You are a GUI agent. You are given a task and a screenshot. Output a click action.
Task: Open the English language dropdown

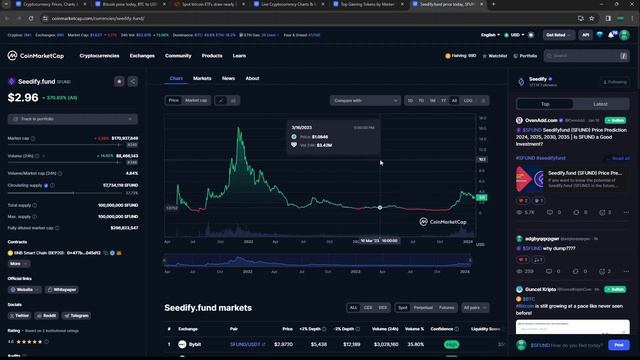(x=490, y=35)
